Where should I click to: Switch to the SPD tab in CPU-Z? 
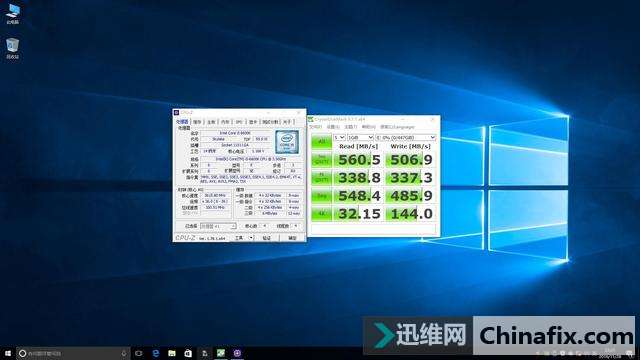[x=239, y=122]
